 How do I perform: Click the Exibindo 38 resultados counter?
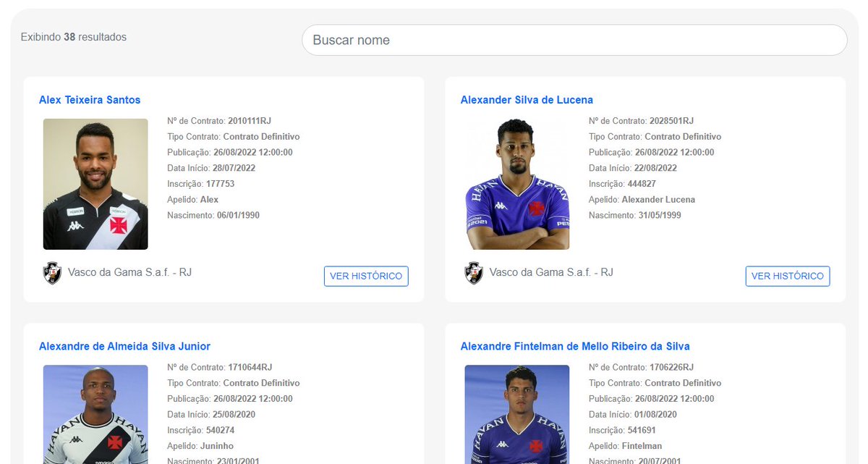pyautogui.click(x=74, y=37)
